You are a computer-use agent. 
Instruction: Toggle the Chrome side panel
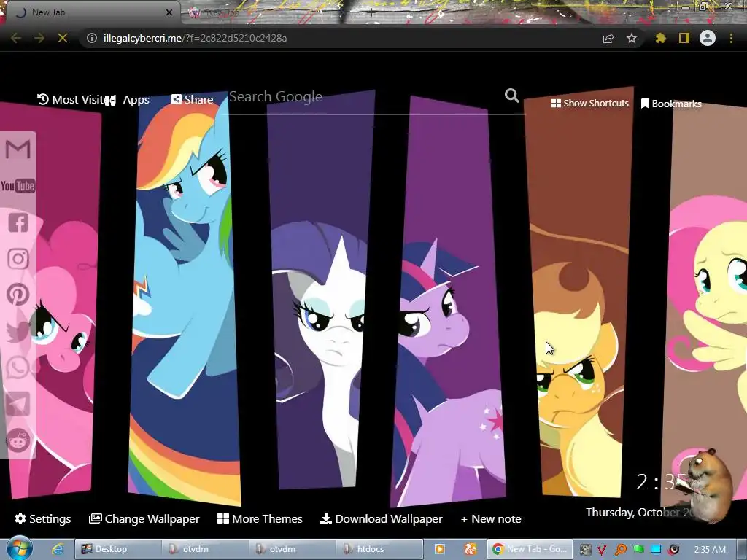(684, 38)
